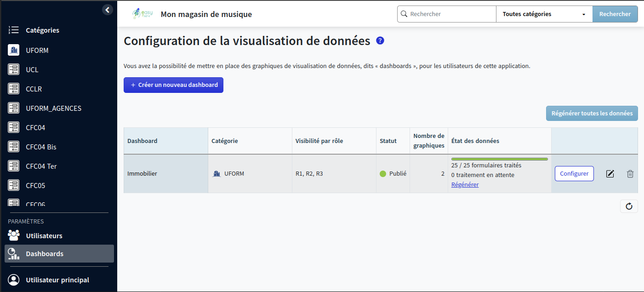Image resolution: width=644 pixels, height=292 pixels.
Task: Create a new dashboard
Action: pyautogui.click(x=173, y=85)
